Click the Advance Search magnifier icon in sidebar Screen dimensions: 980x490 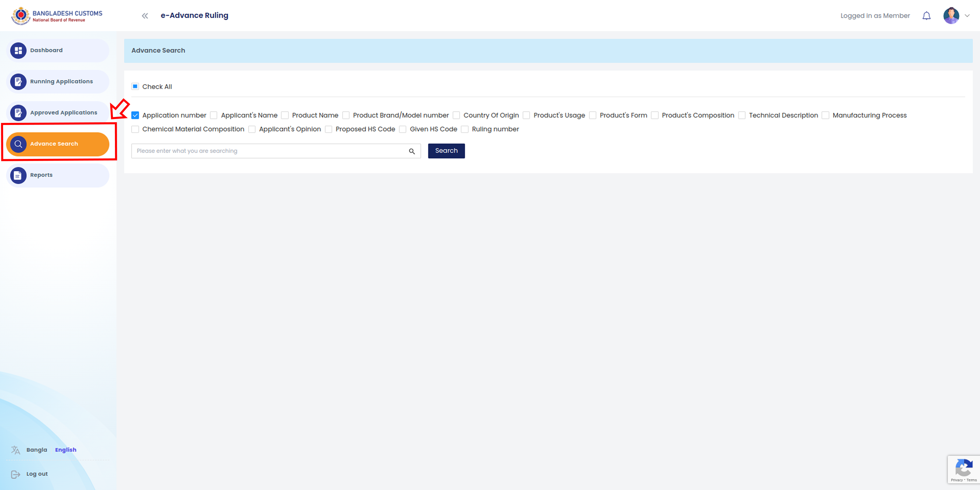pyautogui.click(x=18, y=144)
